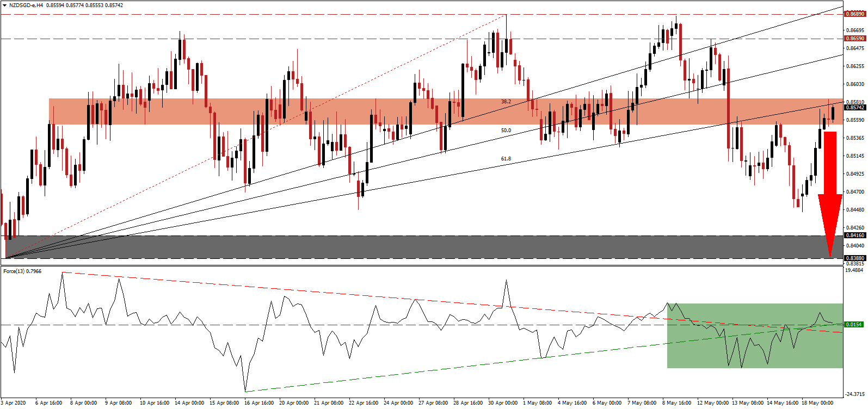Click the 0.86255 price scale value
868x409 pixels.
[x=854, y=66]
